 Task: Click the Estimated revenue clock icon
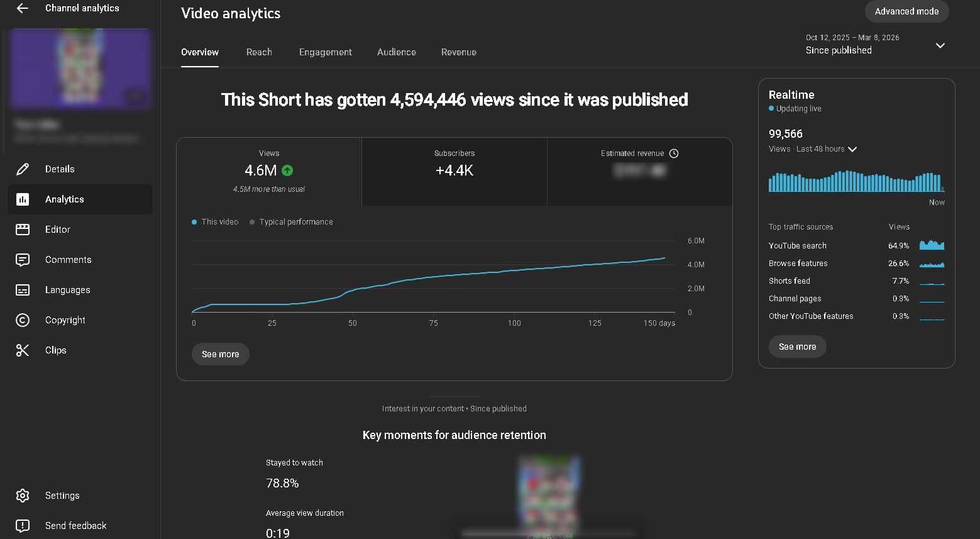coord(674,153)
